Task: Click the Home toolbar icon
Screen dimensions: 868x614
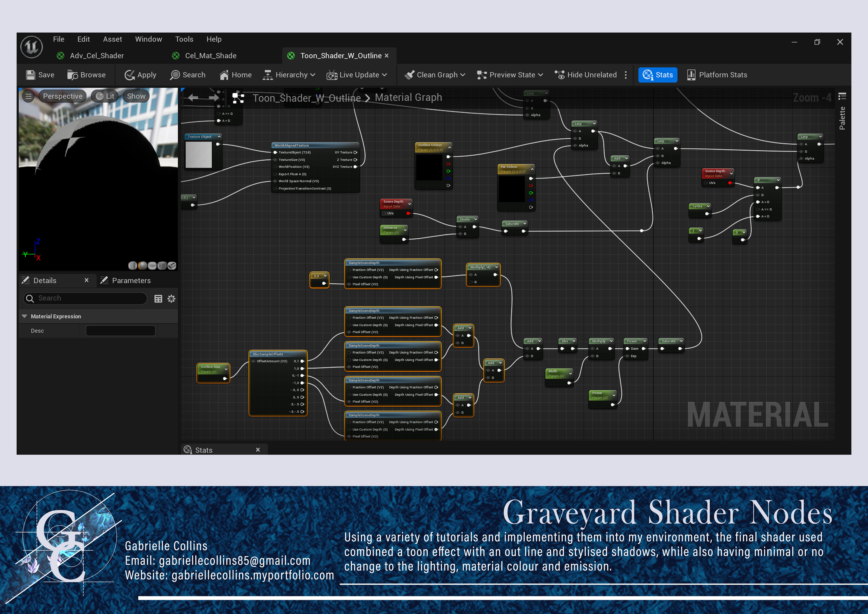Action: click(x=224, y=75)
